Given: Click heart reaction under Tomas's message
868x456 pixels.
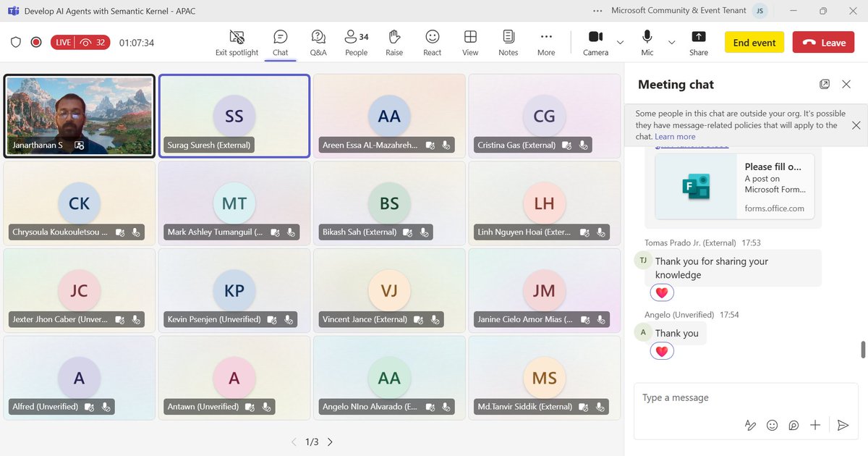Looking at the screenshot, I should pos(662,292).
